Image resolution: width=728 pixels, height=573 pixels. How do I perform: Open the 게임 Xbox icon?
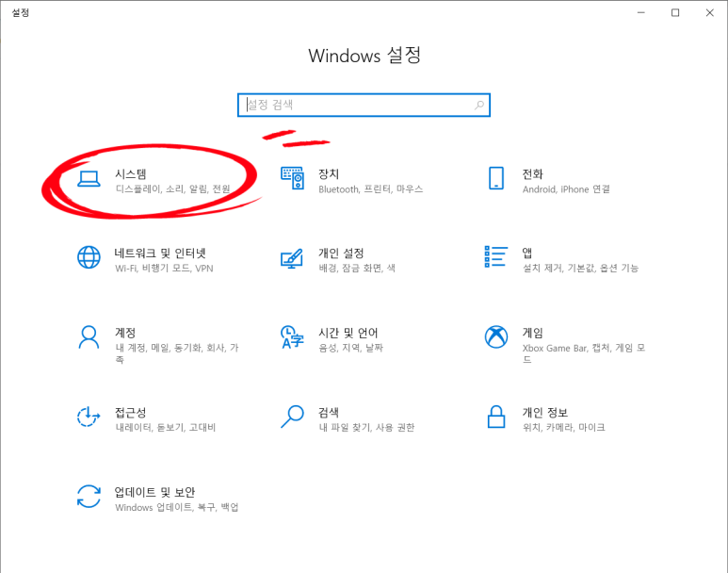point(496,336)
